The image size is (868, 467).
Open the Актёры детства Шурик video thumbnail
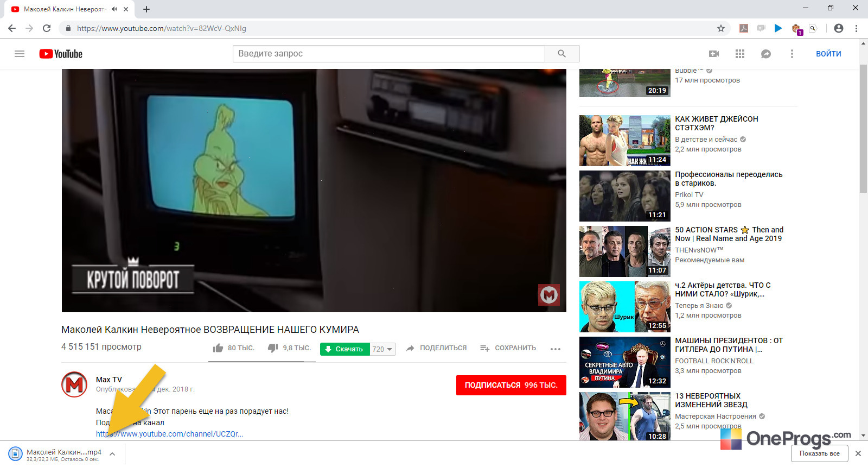pyautogui.click(x=625, y=307)
